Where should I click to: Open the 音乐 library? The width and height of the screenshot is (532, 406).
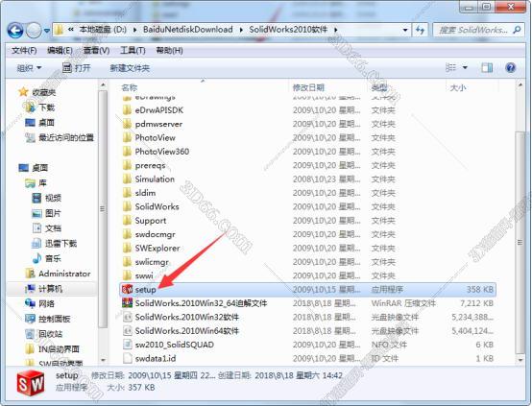tap(46, 258)
